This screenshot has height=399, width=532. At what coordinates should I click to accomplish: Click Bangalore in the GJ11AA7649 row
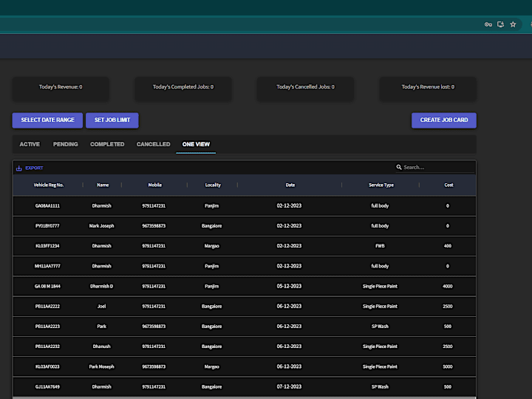[x=212, y=386]
